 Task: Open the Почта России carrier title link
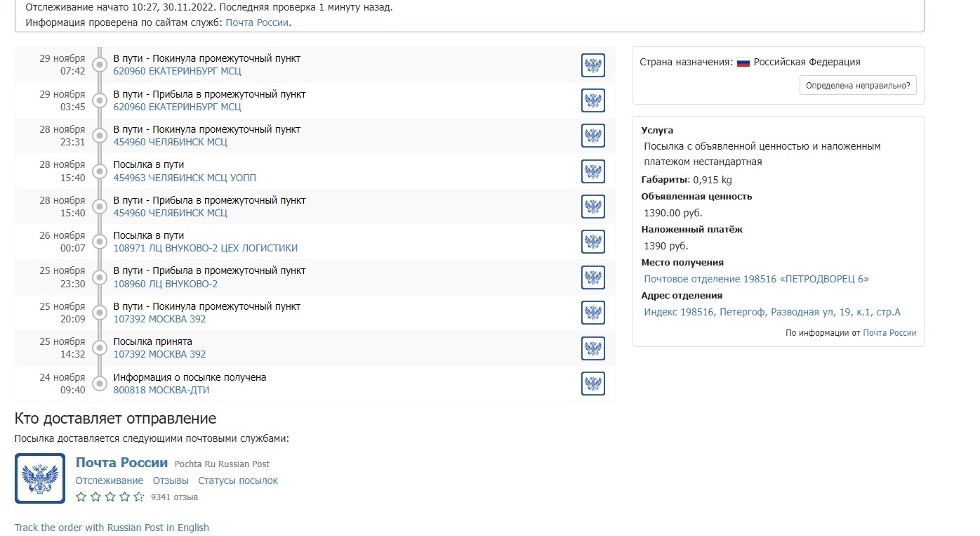(121, 462)
